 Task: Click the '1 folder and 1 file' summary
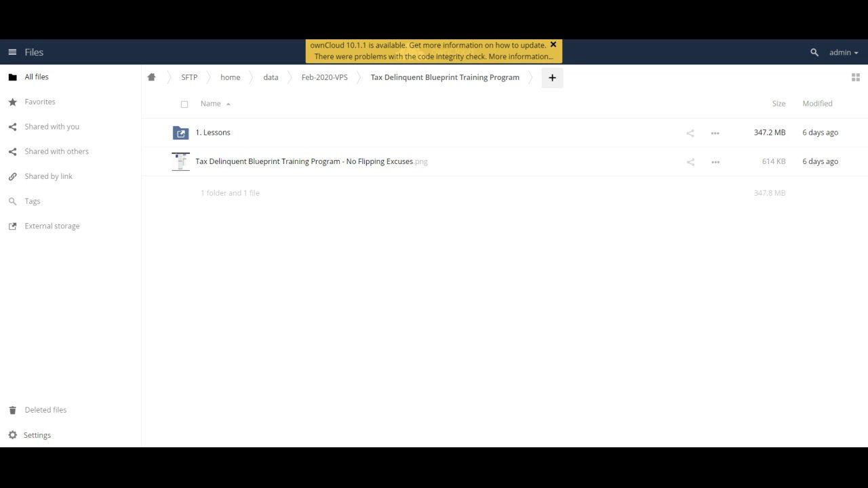click(x=230, y=193)
